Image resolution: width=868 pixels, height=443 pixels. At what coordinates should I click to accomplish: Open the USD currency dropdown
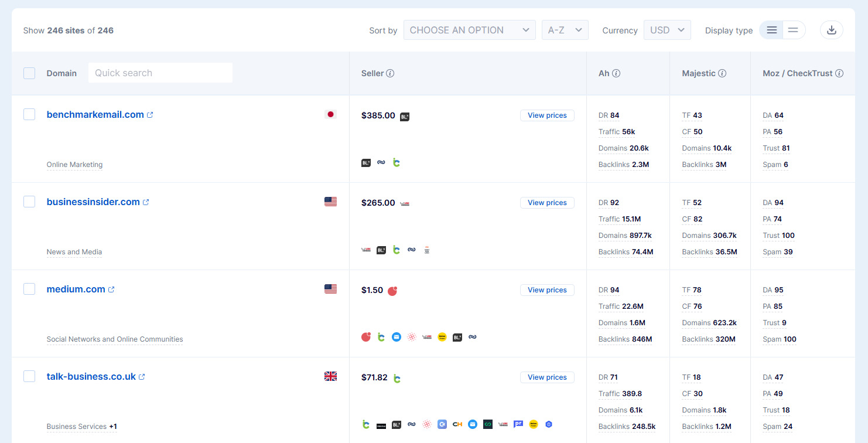click(667, 30)
